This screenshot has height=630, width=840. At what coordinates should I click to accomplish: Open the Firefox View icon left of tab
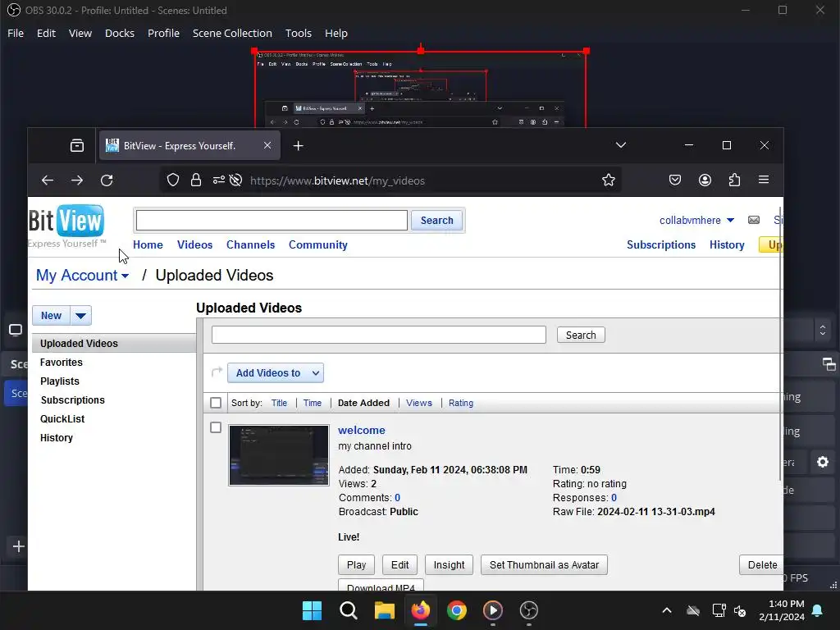point(77,145)
